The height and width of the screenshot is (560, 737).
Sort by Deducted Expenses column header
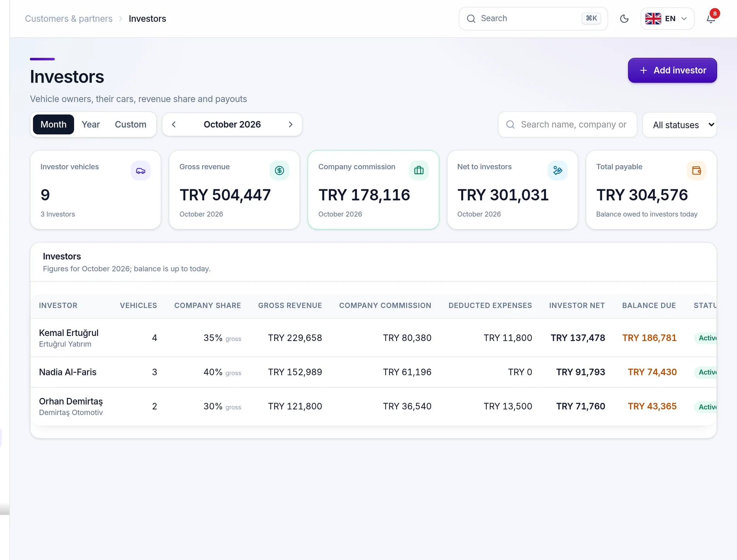coord(490,305)
